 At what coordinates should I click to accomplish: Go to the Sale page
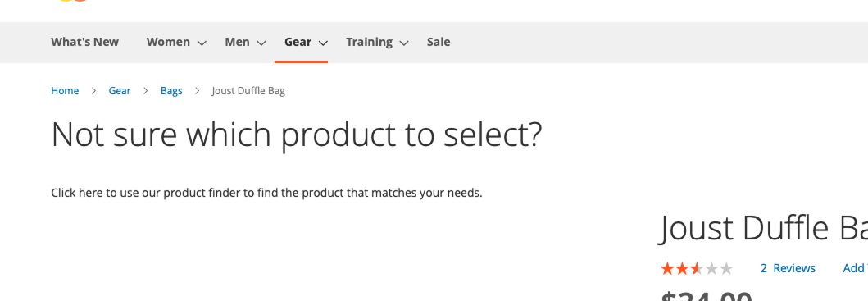coord(439,42)
